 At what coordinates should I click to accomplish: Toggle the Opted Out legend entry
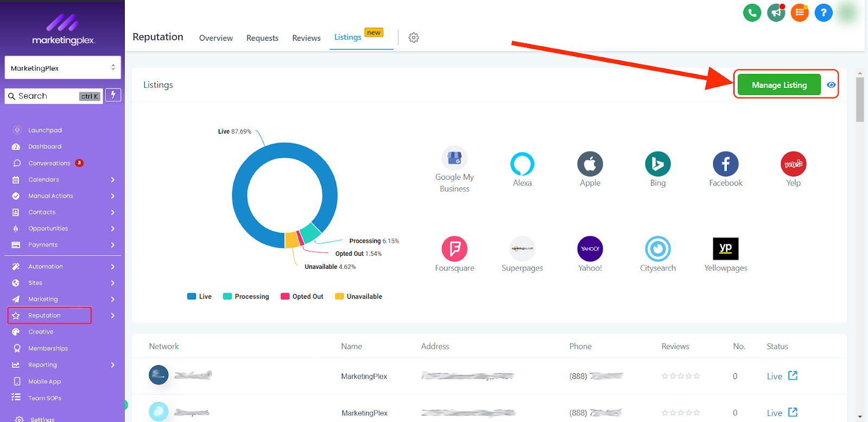[x=302, y=297]
